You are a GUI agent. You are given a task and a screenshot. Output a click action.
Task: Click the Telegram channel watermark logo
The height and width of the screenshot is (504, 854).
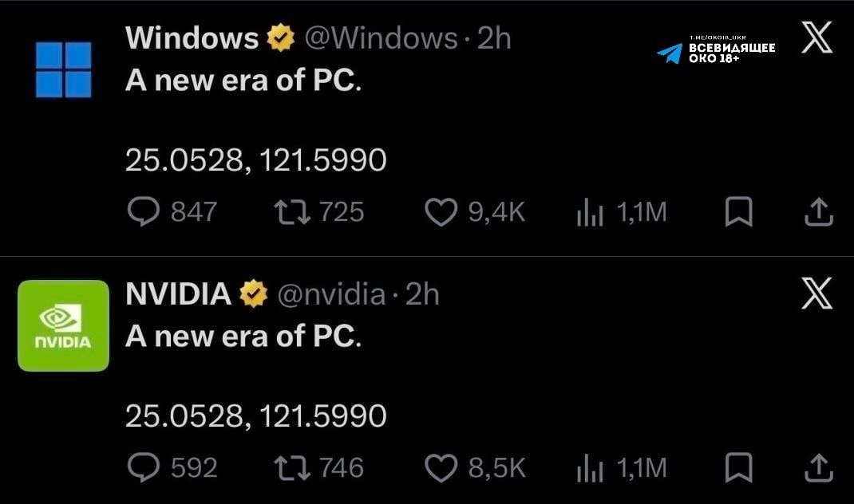pos(670,53)
